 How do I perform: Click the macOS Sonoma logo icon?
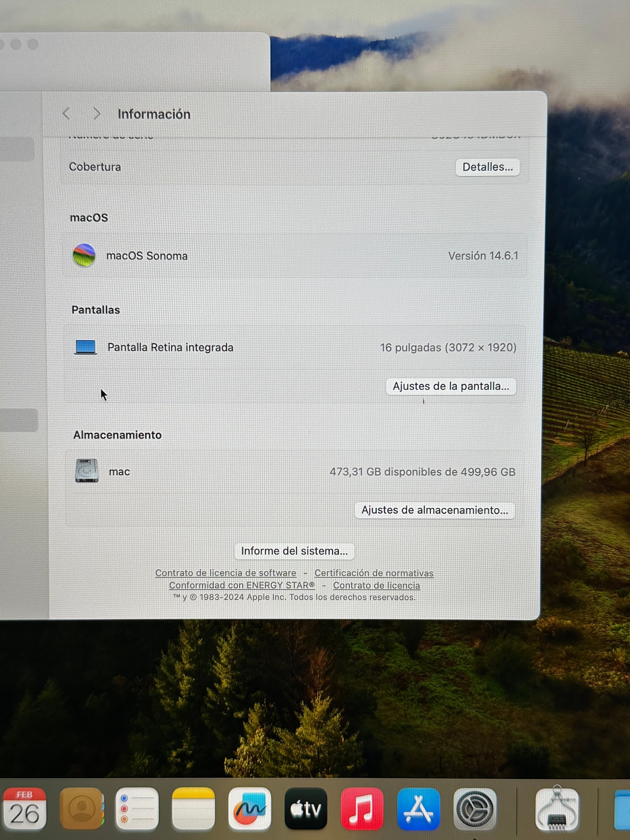[x=84, y=255]
